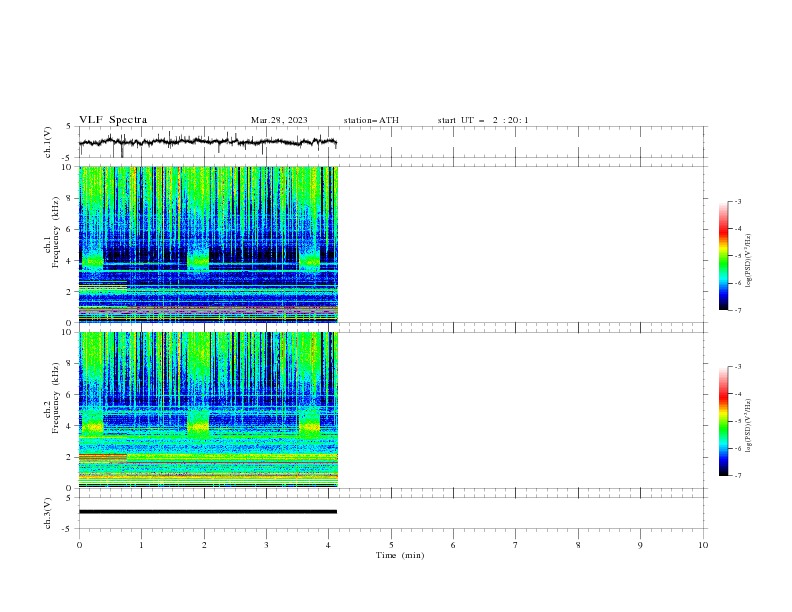Click inside the ch.2 spectrogram

point(208,410)
